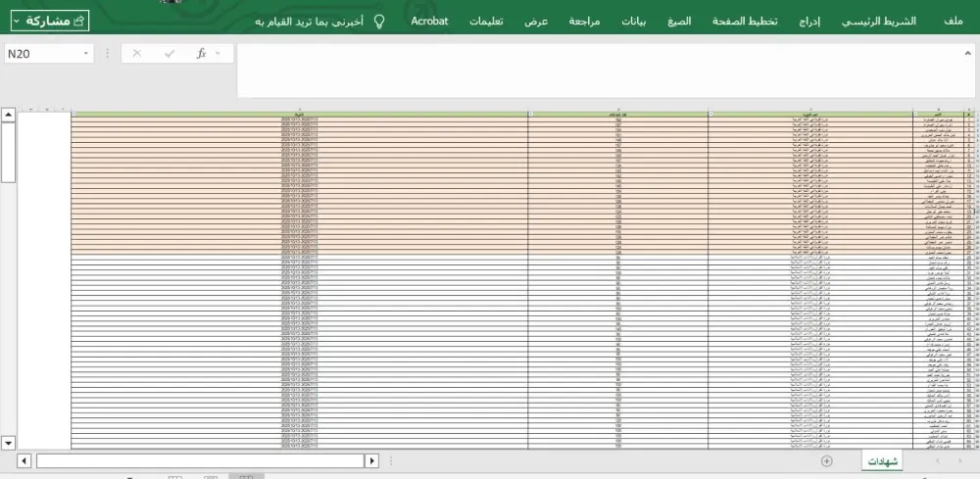Image resolution: width=980 pixels, height=479 pixels.
Task: Open the Acrobat ribbon tab
Action: [430, 22]
